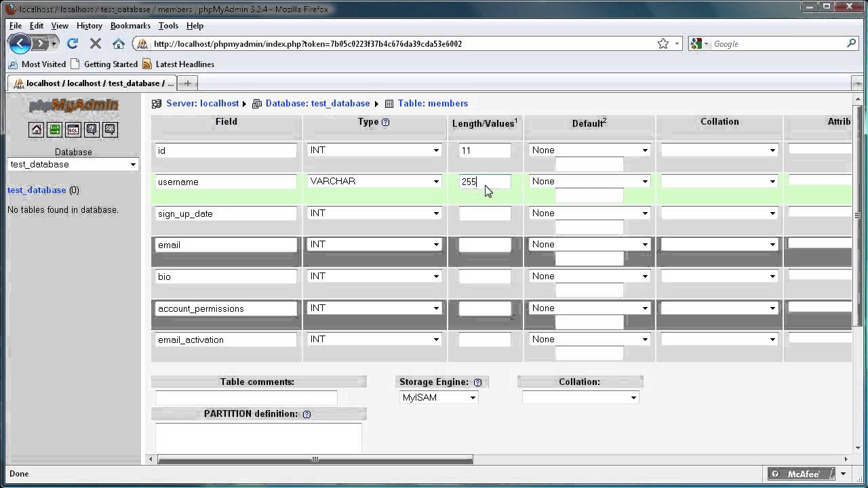Image resolution: width=868 pixels, height=488 pixels.
Task: Open the bookmark star dropdown arrow
Action: point(677,44)
